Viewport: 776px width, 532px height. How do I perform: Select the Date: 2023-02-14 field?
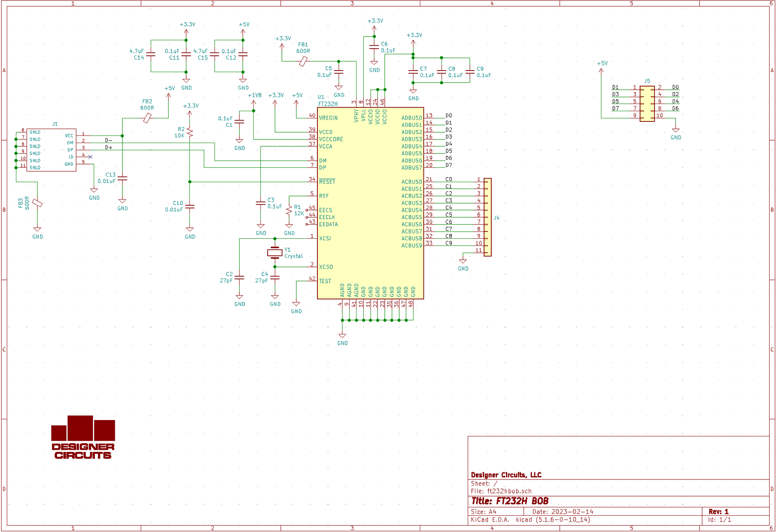563,512
